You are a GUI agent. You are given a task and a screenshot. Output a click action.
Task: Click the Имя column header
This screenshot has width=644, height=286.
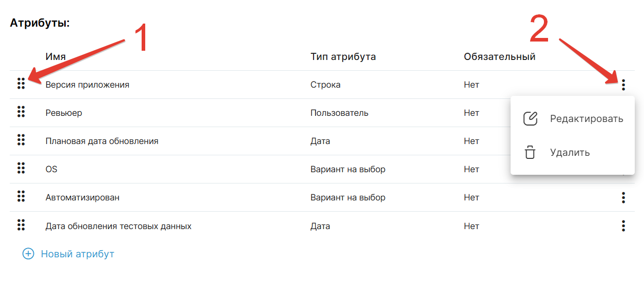pos(55,56)
